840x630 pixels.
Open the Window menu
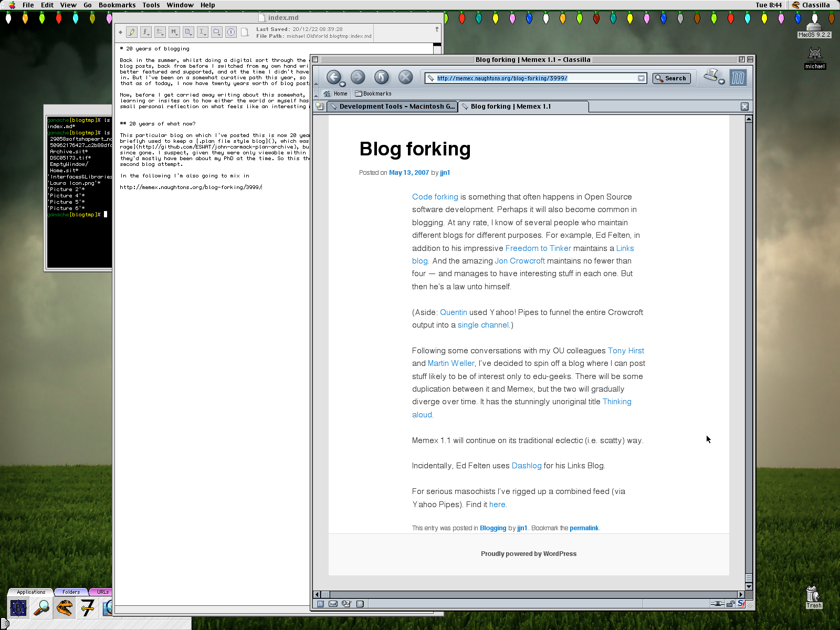click(180, 5)
